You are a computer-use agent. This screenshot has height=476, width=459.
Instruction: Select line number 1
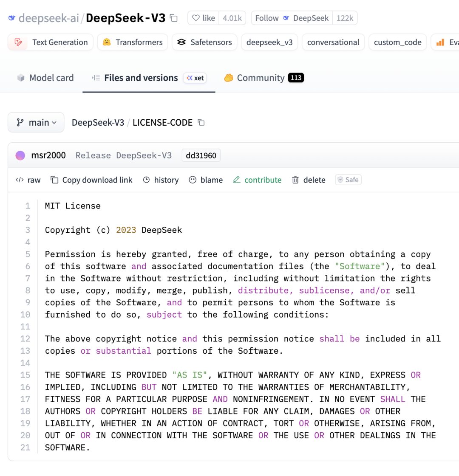28,206
